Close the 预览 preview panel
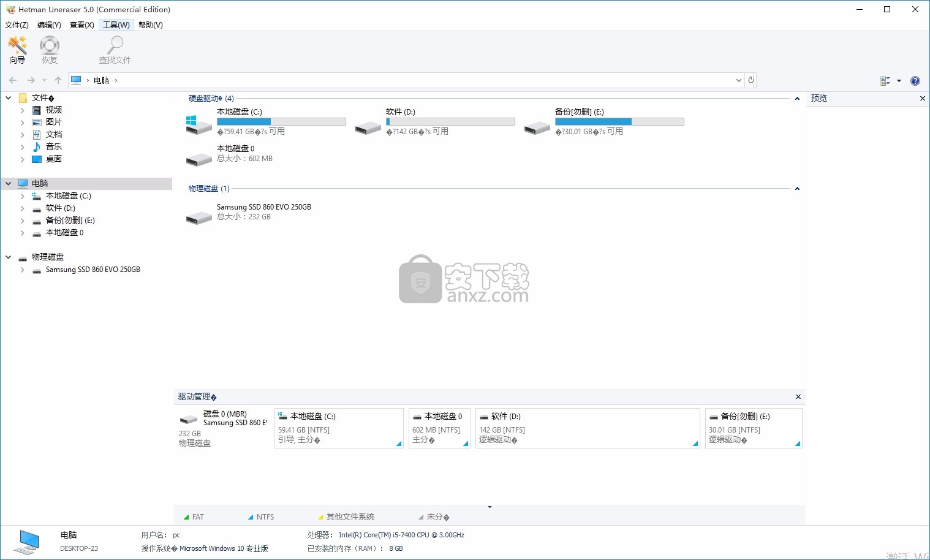 coord(923,99)
